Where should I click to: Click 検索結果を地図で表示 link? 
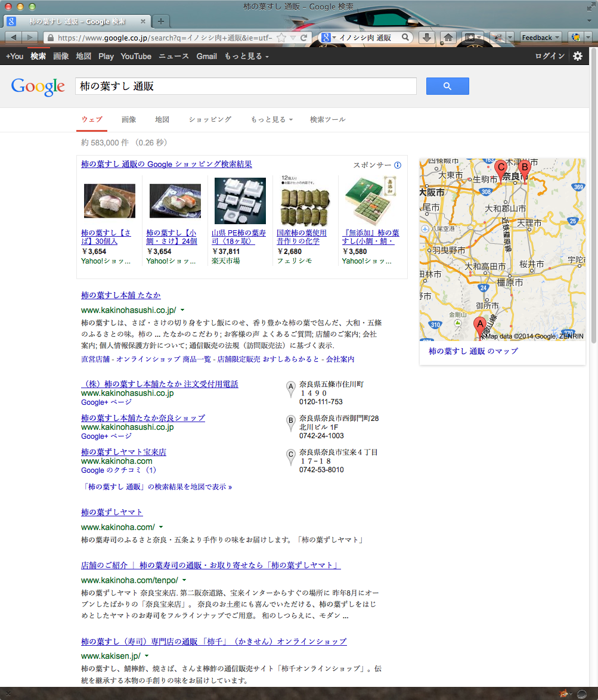tap(157, 487)
